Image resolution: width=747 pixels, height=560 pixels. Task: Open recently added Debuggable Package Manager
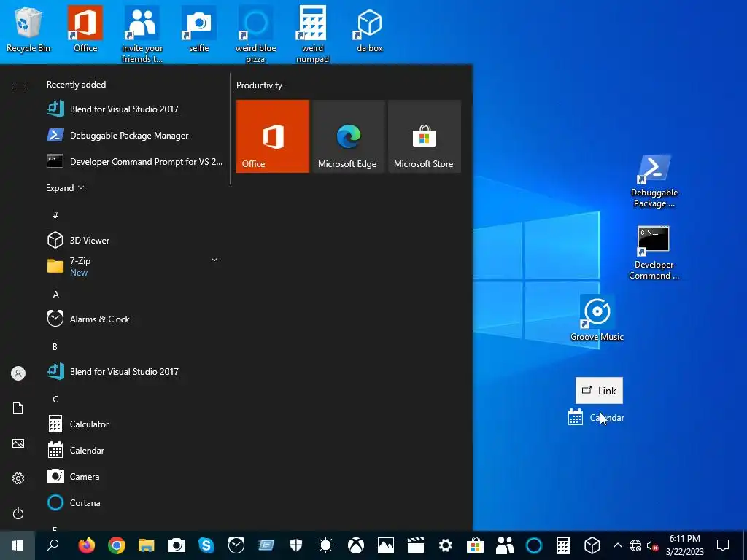click(x=133, y=135)
